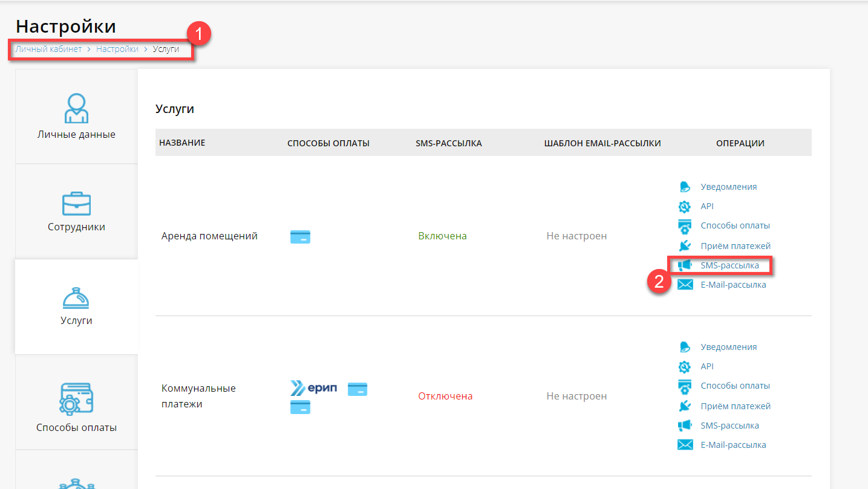The height and width of the screenshot is (489, 868).
Task: Click the red Отключена SMS status
Action: (445, 397)
